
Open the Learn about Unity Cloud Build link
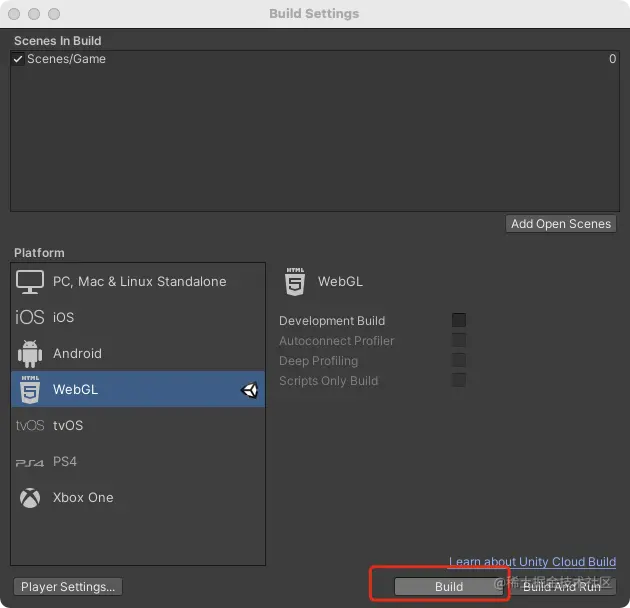coord(532,561)
